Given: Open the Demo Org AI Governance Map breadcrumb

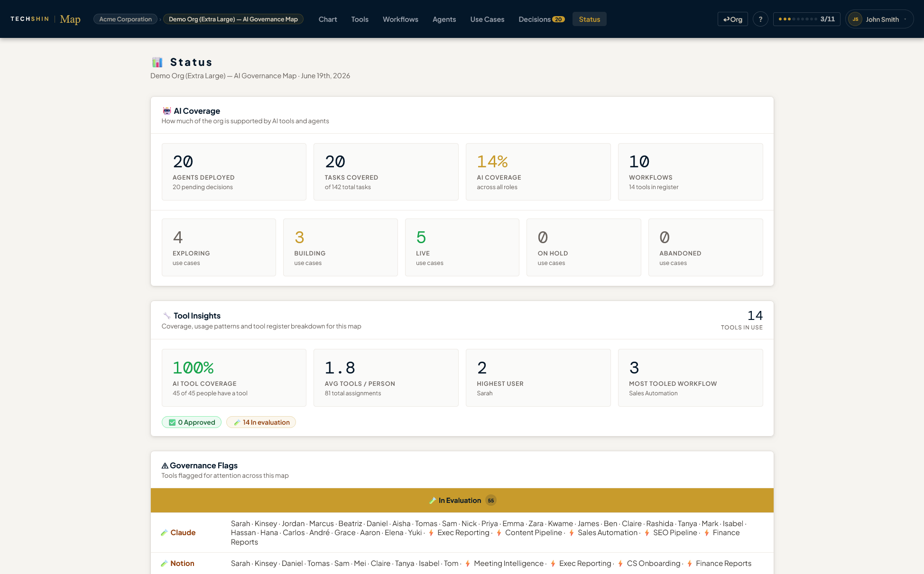Looking at the screenshot, I should pyautogui.click(x=233, y=19).
